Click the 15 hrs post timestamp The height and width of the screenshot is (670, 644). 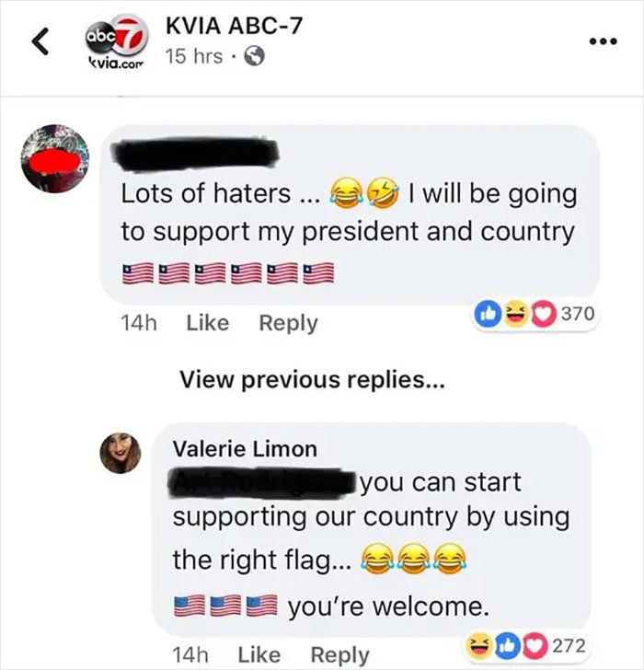[x=194, y=56]
